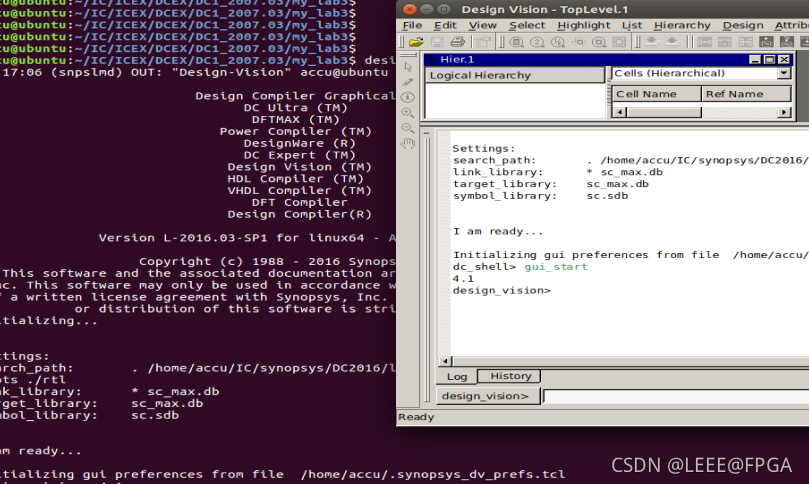Click the Ref Name column header

746,94
